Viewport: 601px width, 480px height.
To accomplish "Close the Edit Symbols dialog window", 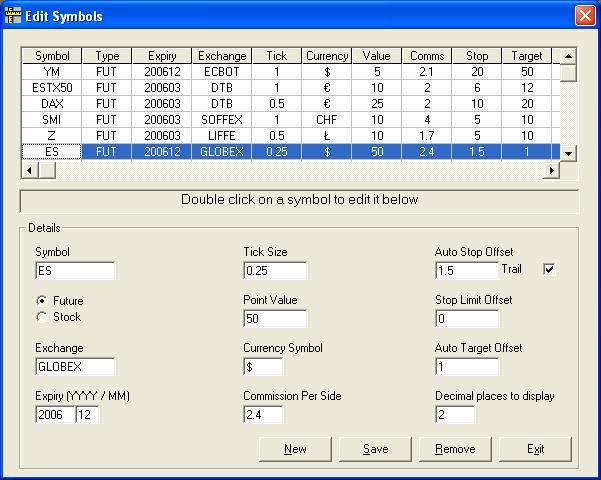I will tap(584, 16).
